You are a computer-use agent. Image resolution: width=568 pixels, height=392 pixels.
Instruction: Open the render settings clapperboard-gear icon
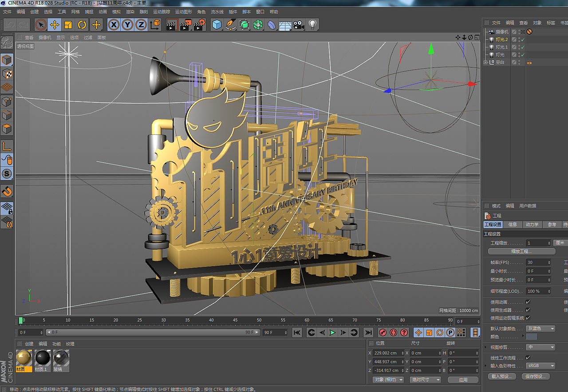[199, 25]
